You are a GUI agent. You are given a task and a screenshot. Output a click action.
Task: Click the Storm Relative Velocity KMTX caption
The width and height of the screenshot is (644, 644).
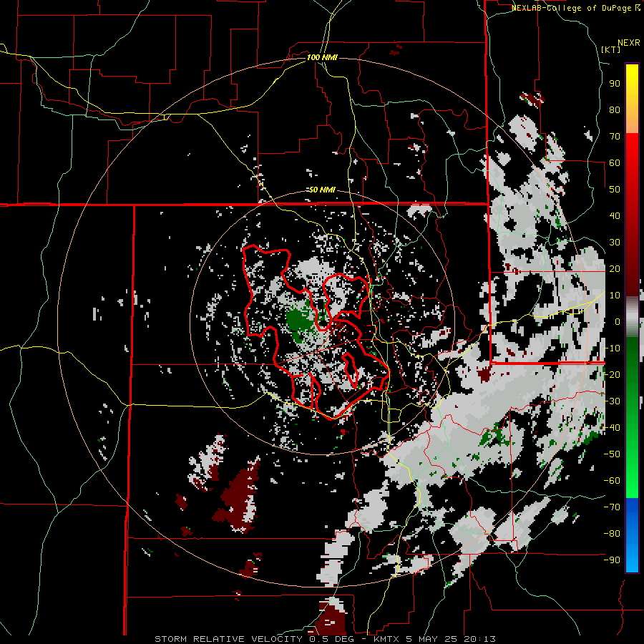pyautogui.click(x=325, y=639)
